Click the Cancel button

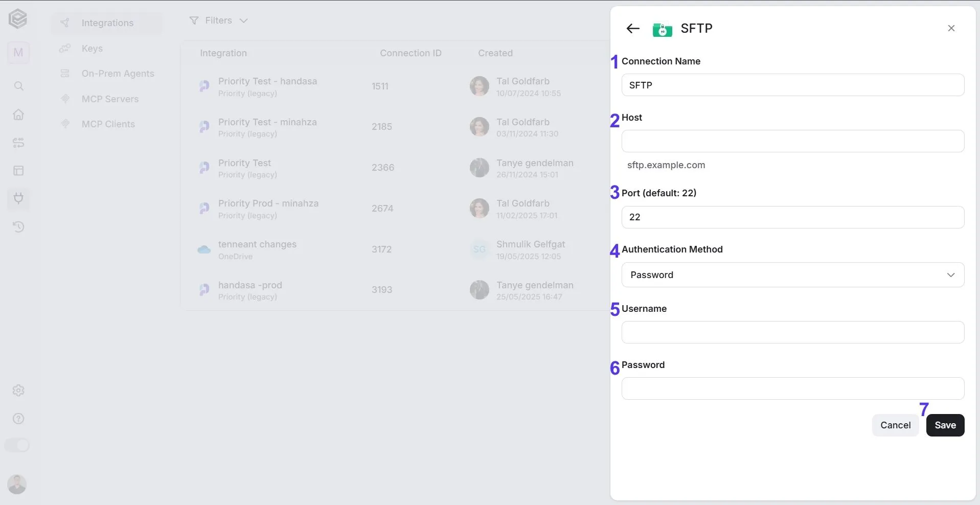(895, 425)
